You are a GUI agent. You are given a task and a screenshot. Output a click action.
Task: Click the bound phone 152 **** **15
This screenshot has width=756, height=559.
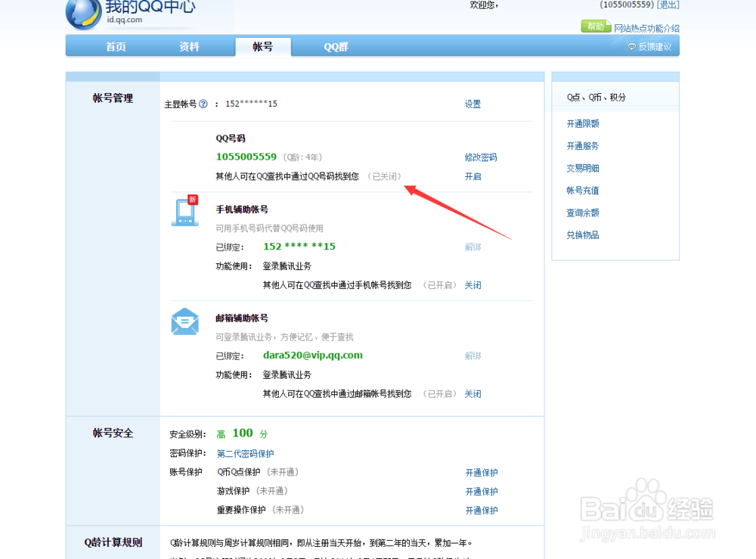point(299,247)
